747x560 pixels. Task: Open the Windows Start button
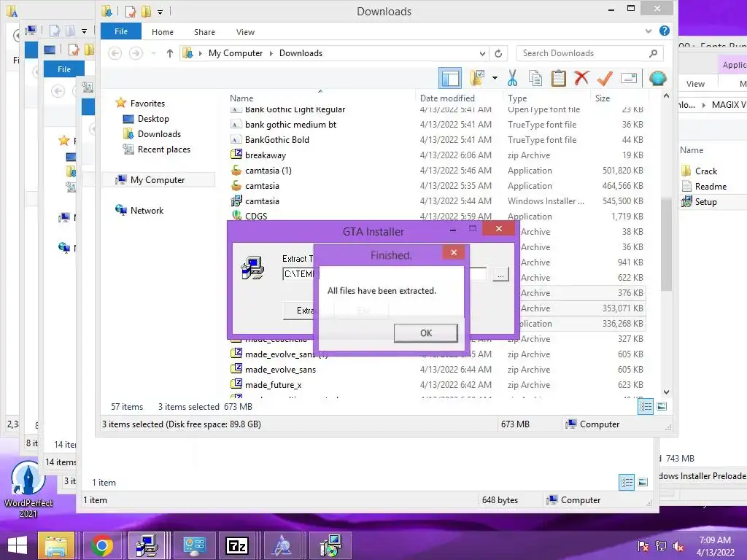point(18,545)
